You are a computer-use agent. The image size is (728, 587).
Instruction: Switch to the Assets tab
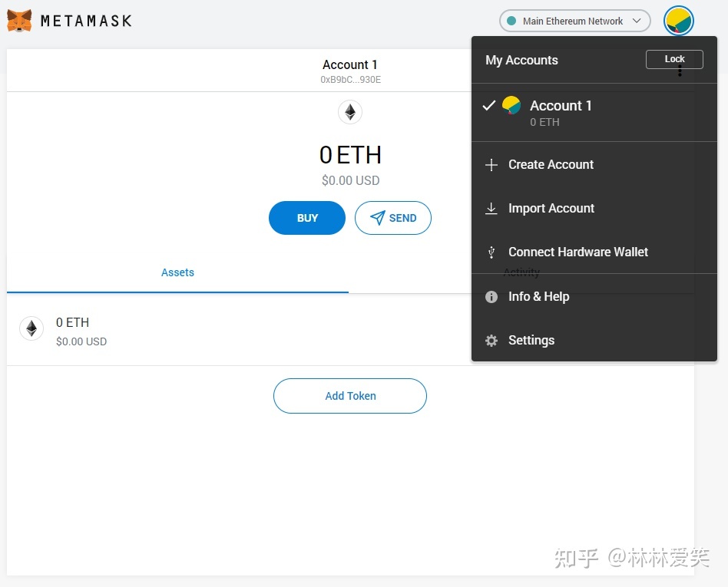[177, 273]
